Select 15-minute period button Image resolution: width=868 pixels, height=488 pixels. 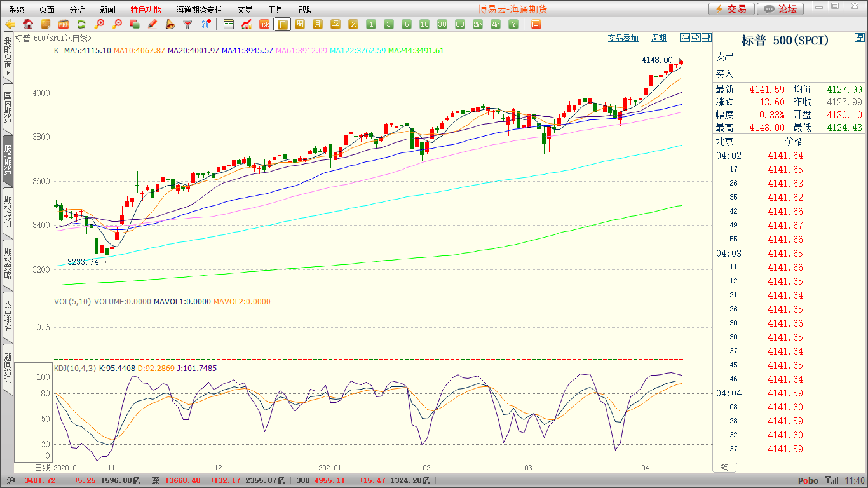pyautogui.click(x=424, y=24)
